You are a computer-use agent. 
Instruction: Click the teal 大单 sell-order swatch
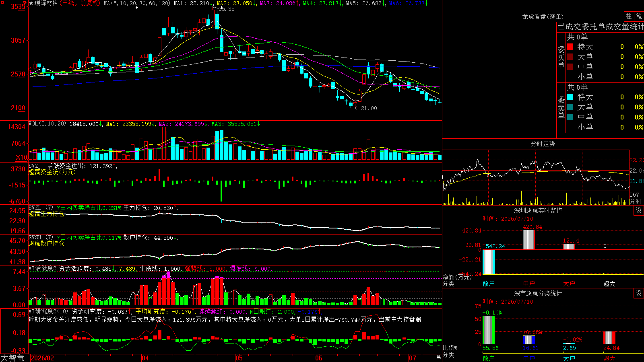coord(570,107)
